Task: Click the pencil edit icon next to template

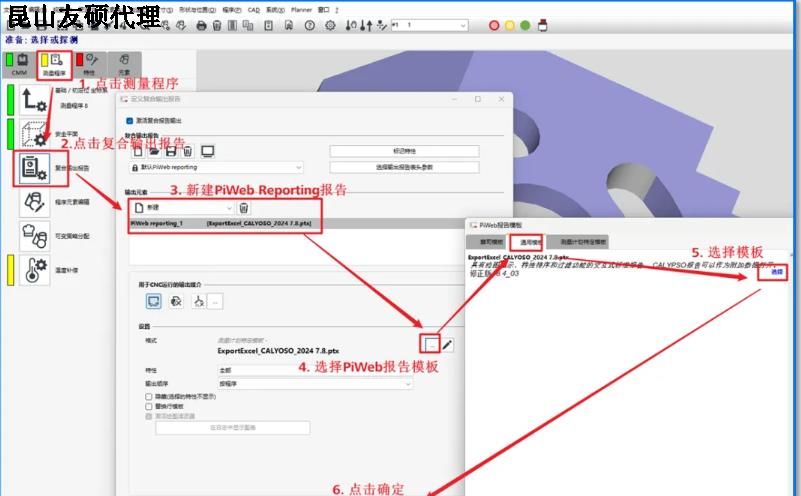Action: point(448,345)
